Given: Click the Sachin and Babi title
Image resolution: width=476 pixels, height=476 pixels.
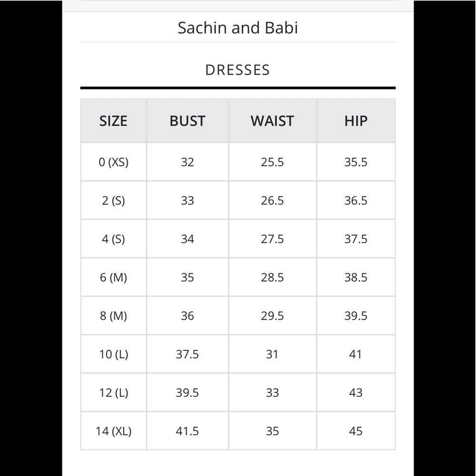Looking at the screenshot, I should [238, 28].
